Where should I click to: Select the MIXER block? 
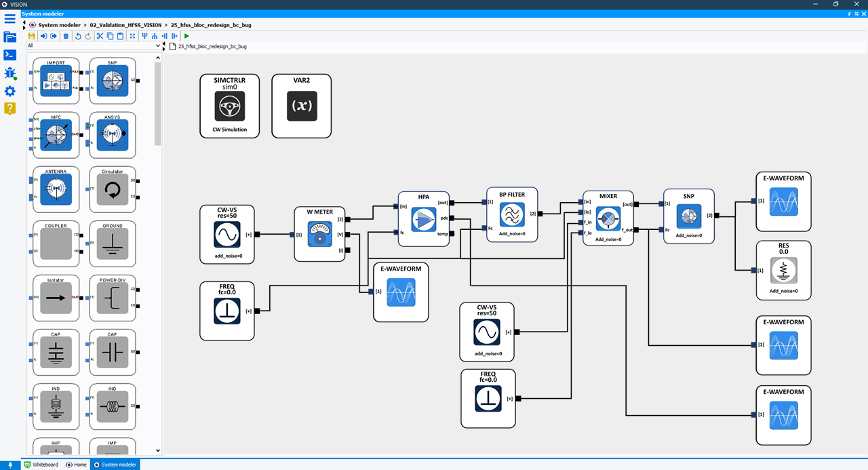(x=608, y=218)
